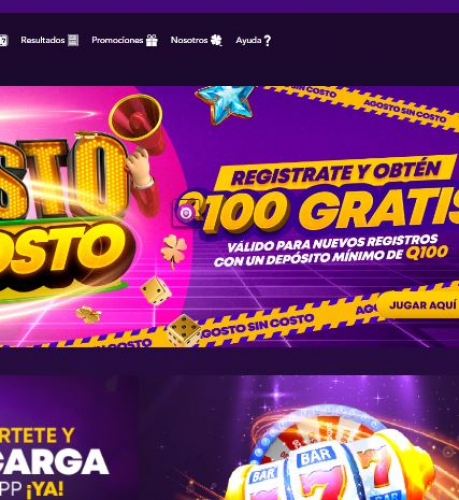This screenshot has height=500, width=459.
Task: Click the four-leaf clover icon beside Nosotros
Action: 216,40
